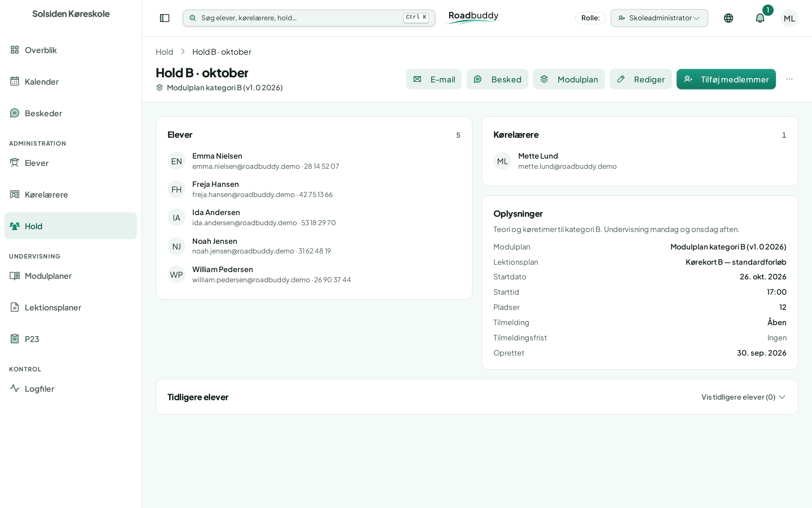Open Mette Lund's name
812x508 pixels.
point(538,156)
